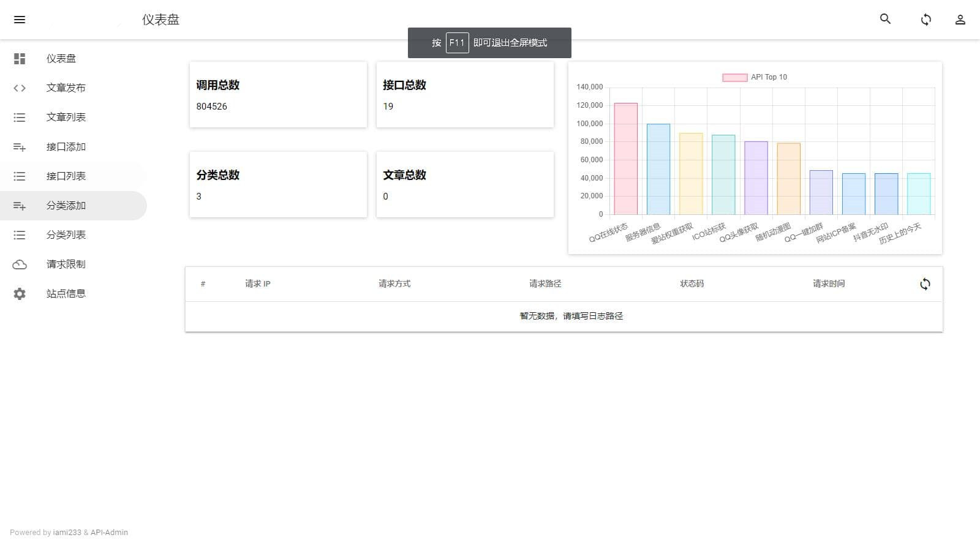Click the 请求限制 cloud icon
The image size is (980, 551).
tap(20, 264)
